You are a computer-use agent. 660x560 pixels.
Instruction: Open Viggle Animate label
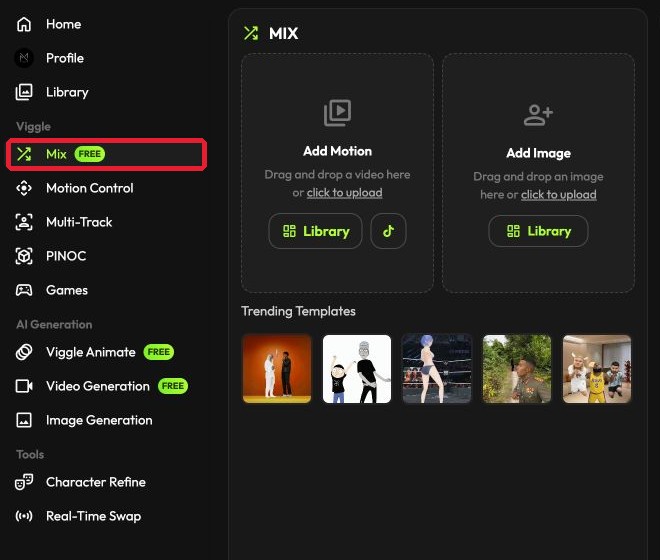[x=91, y=352]
